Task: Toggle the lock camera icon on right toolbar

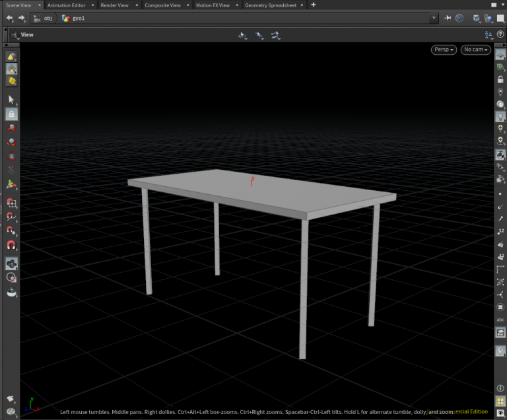Action: (x=500, y=79)
